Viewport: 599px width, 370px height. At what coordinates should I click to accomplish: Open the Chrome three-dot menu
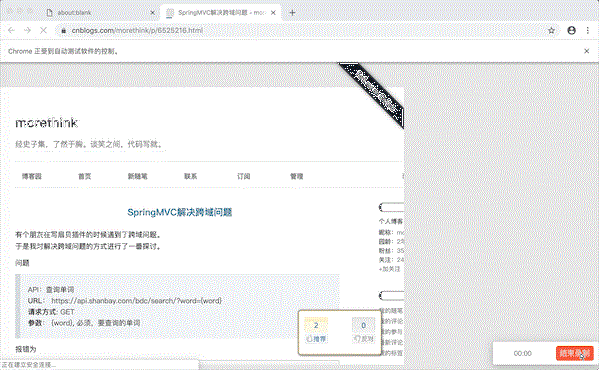[588, 31]
